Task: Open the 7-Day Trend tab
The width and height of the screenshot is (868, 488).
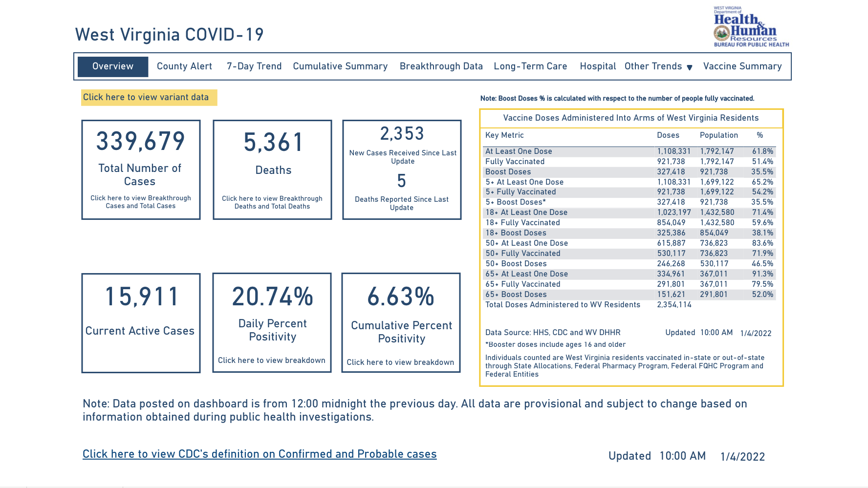Action: (x=254, y=66)
